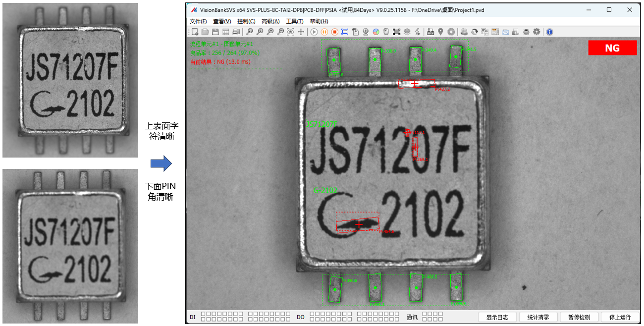This screenshot has width=644, height=326.
Task: Click the colored pie chart icon
Action: point(376,32)
